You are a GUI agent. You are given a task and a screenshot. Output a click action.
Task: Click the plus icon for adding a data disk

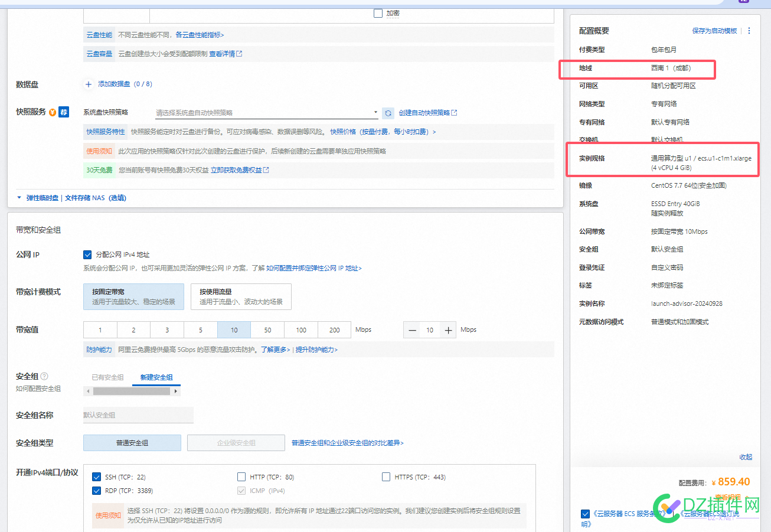pos(89,84)
